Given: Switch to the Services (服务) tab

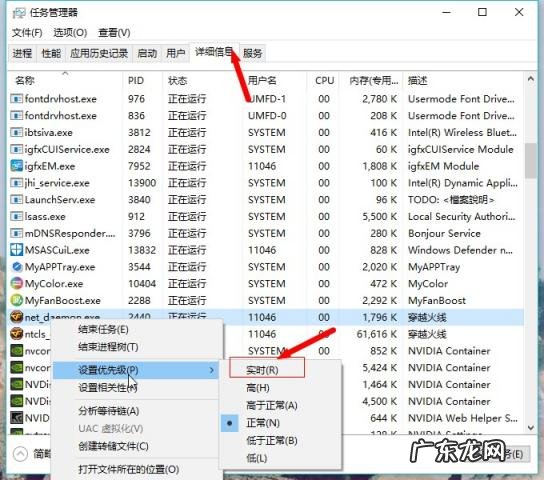Looking at the screenshot, I should pos(252,53).
